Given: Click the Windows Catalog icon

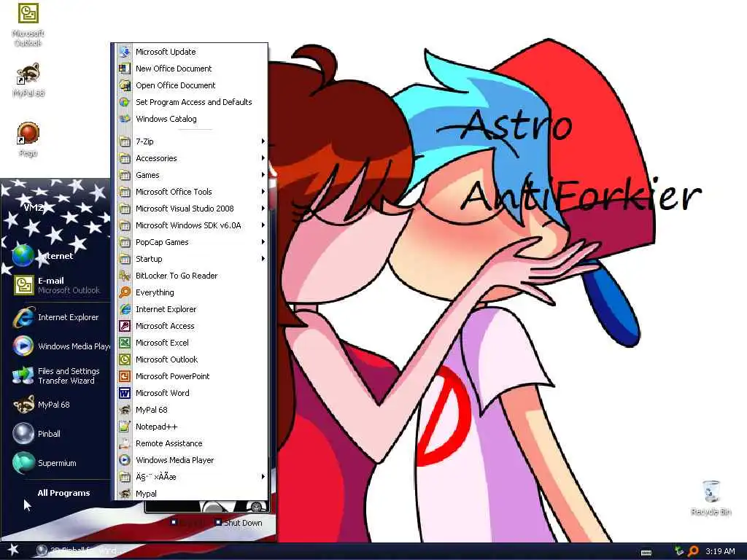Looking at the screenshot, I should (x=125, y=119).
